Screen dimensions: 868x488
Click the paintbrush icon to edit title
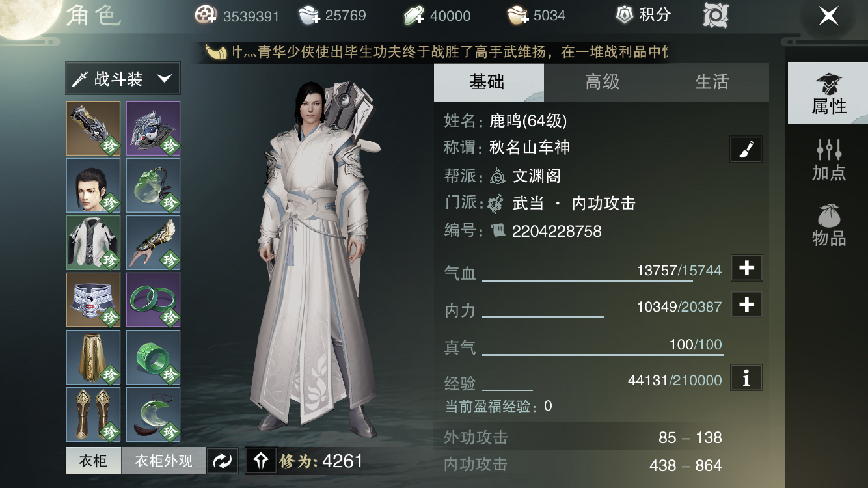point(746,150)
